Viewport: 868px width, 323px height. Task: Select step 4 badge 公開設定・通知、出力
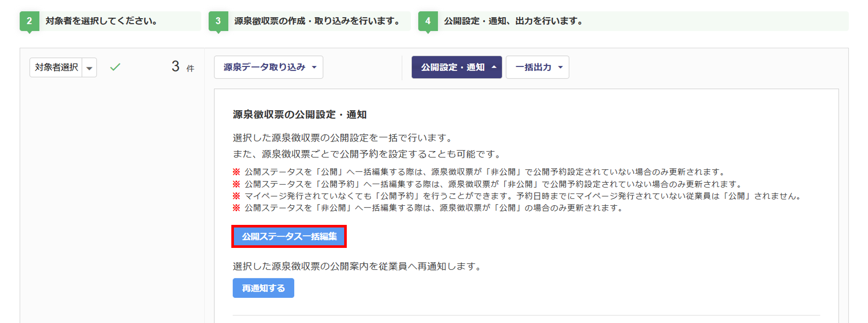(x=428, y=21)
